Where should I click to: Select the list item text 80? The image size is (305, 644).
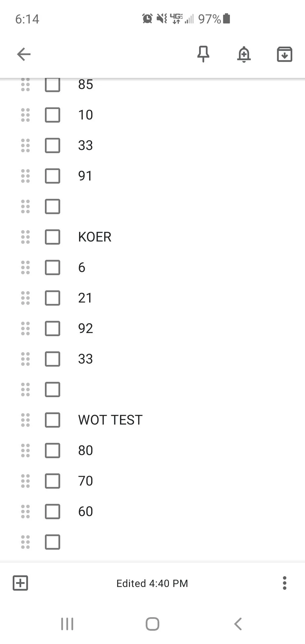click(85, 450)
